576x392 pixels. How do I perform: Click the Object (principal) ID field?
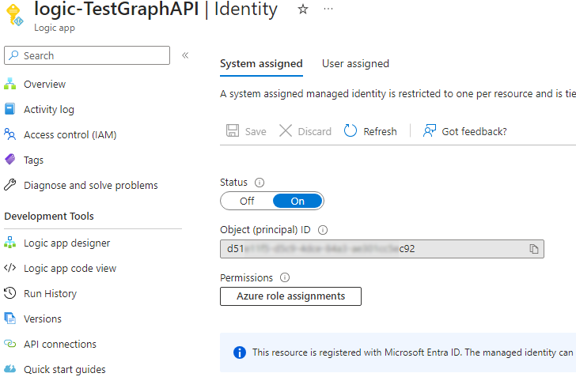coord(381,249)
